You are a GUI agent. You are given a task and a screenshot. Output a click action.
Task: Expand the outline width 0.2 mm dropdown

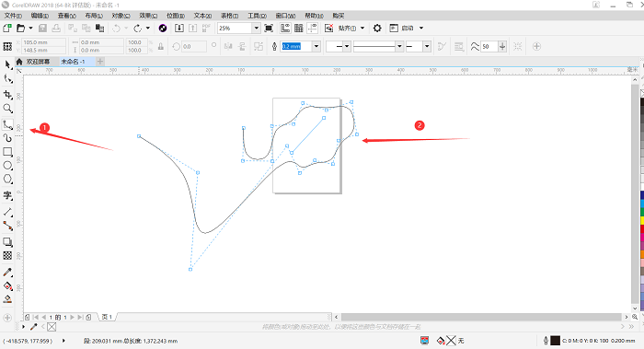(x=316, y=46)
